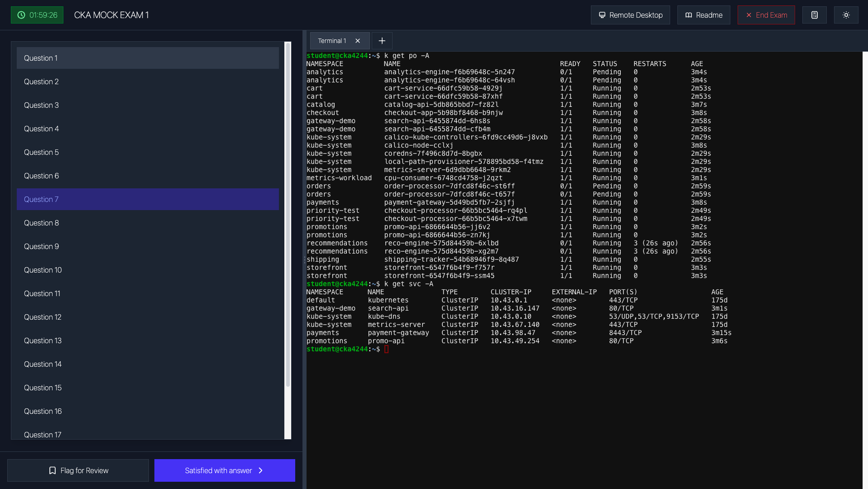This screenshot has height=489, width=868.
Task: Click pod order-processor-7dfcd8f46c-st6ff
Action: coord(449,186)
